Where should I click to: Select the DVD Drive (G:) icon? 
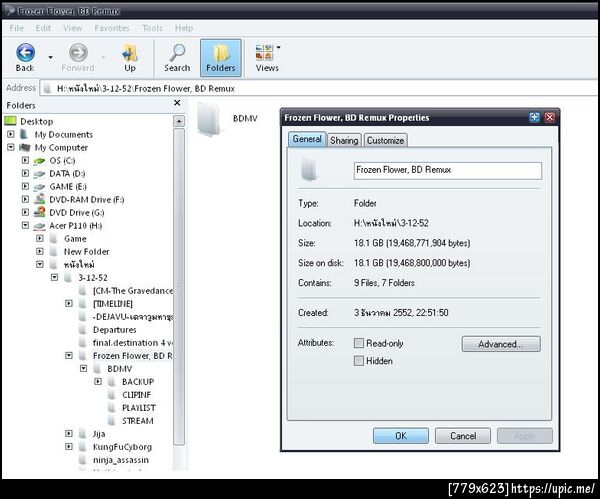pyautogui.click(x=39, y=212)
